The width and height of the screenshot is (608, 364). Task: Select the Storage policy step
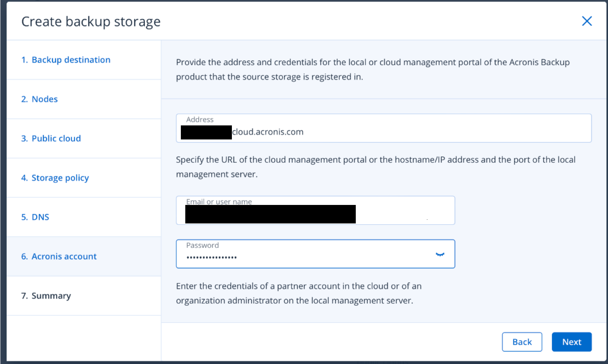click(x=55, y=178)
